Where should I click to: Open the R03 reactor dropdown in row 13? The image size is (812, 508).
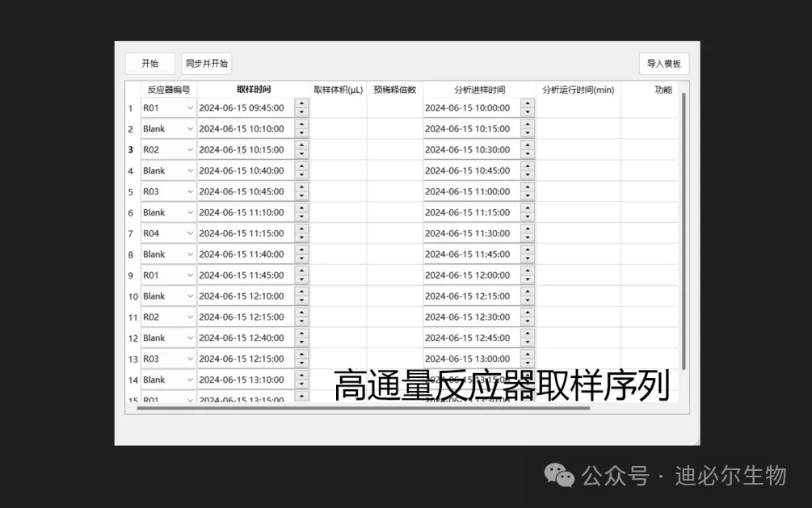(x=188, y=359)
